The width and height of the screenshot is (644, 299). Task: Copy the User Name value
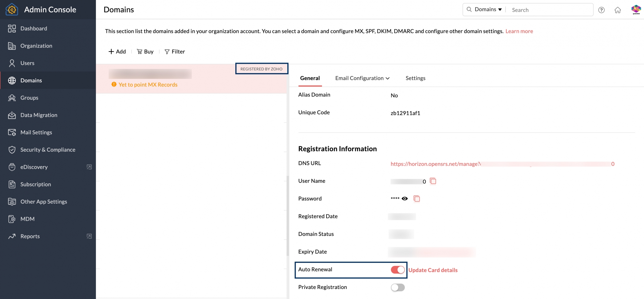[433, 181]
